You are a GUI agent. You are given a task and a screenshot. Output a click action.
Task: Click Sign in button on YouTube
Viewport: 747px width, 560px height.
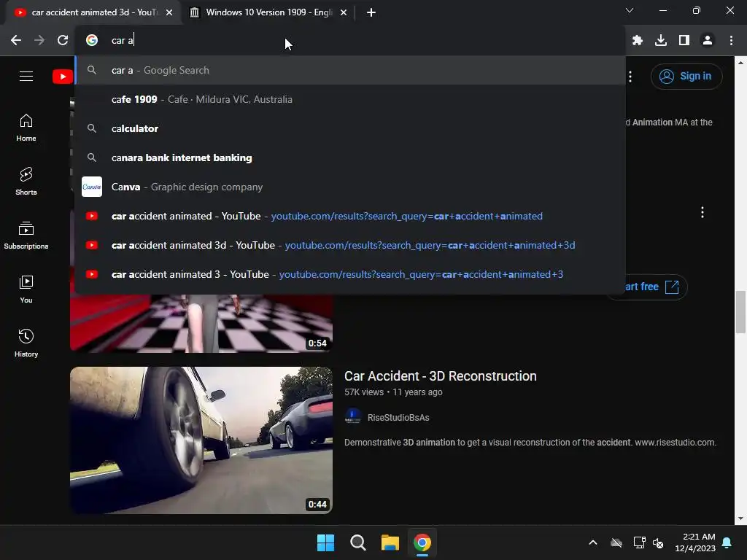point(686,76)
